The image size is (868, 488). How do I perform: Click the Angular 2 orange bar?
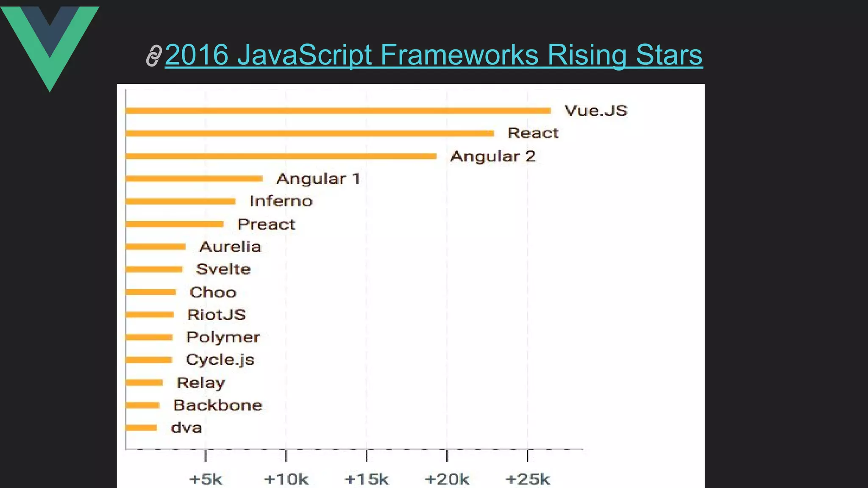(x=281, y=156)
